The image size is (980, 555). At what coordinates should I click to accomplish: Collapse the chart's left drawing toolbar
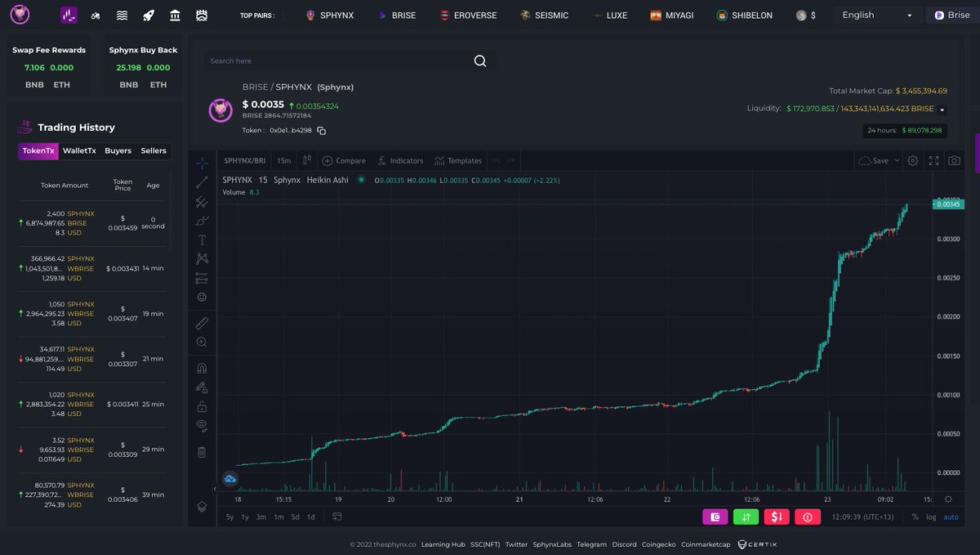click(x=216, y=489)
